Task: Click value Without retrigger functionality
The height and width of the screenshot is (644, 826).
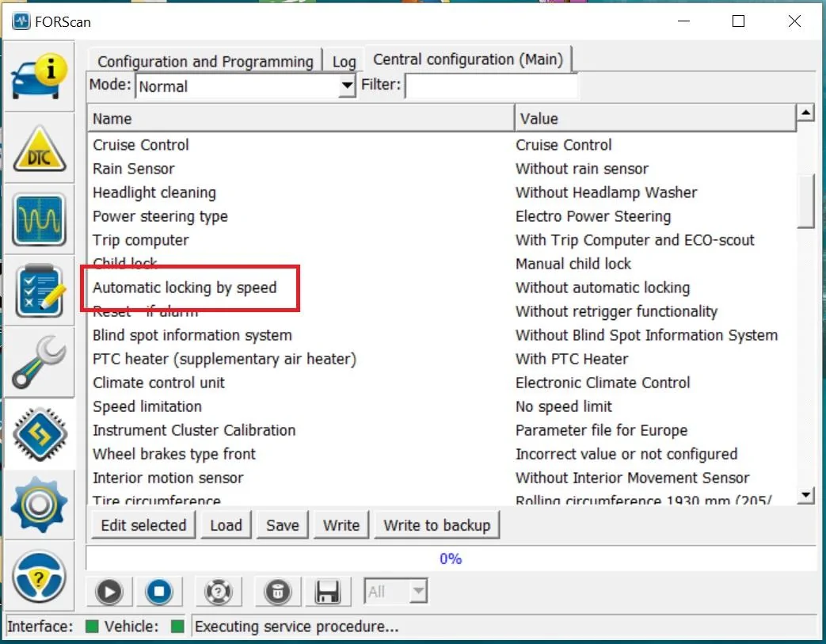Action: pyautogui.click(x=616, y=311)
